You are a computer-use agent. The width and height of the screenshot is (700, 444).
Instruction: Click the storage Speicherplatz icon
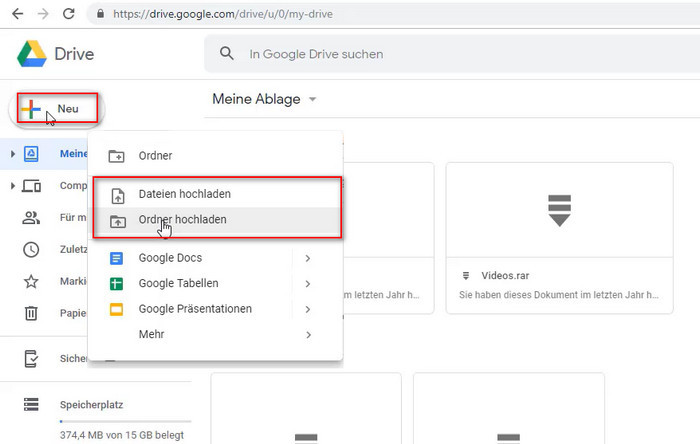coord(31,404)
